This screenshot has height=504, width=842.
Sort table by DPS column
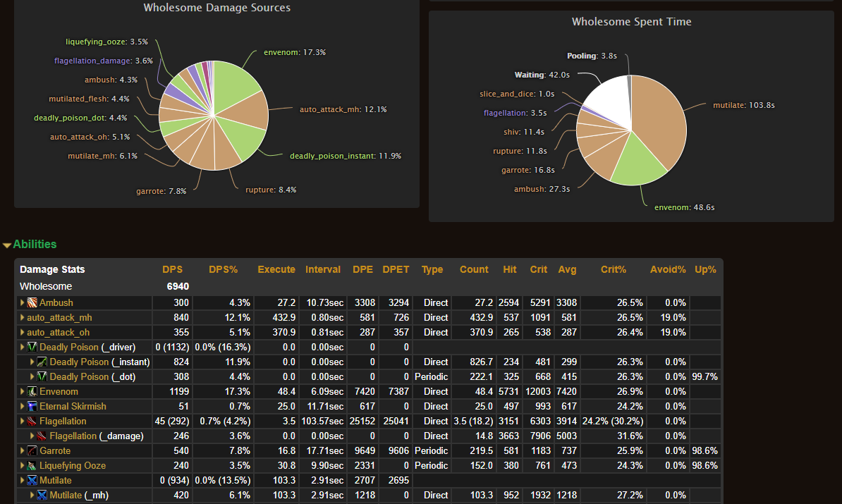pos(172,269)
